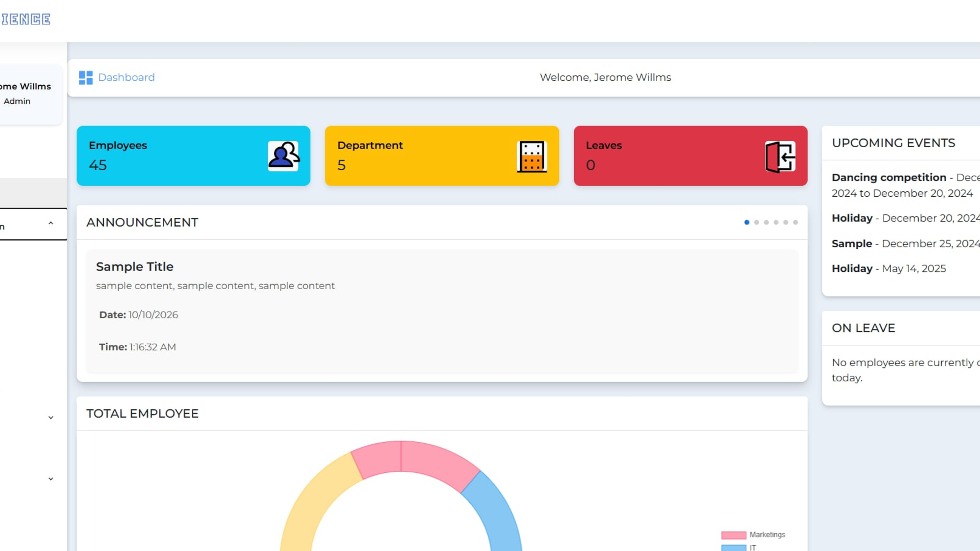Click the ANNOUNCEMENT section heading
Viewport: 980px width, 551px height.
point(142,222)
